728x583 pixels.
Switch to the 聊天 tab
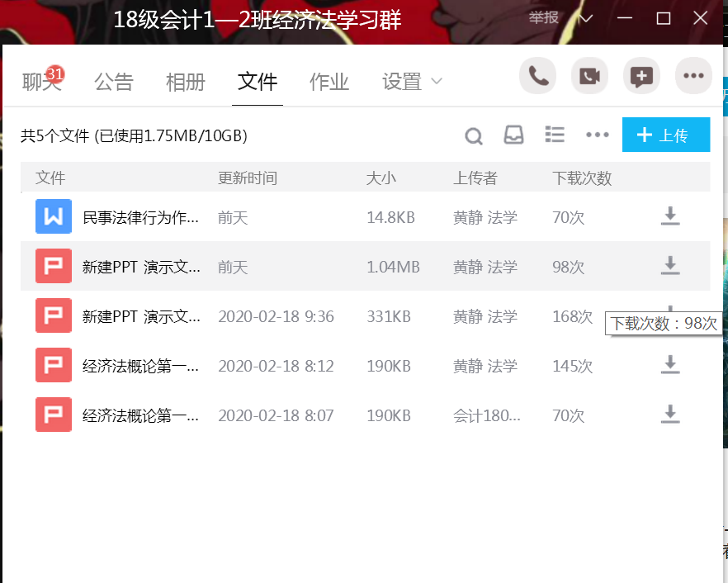41,82
